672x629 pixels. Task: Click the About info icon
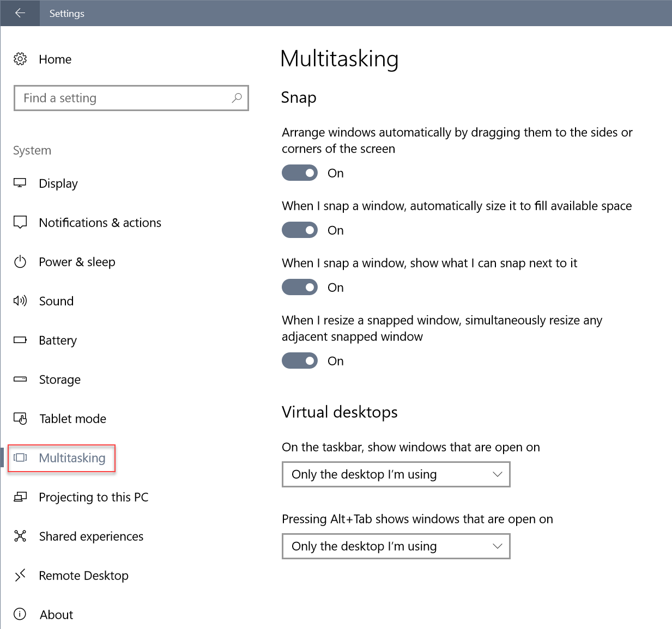(x=20, y=614)
